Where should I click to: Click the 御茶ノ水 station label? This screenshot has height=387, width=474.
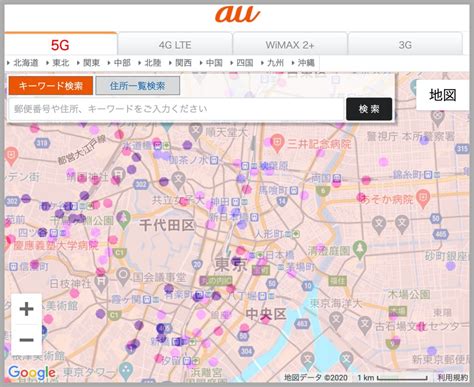(x=189, y=160)
